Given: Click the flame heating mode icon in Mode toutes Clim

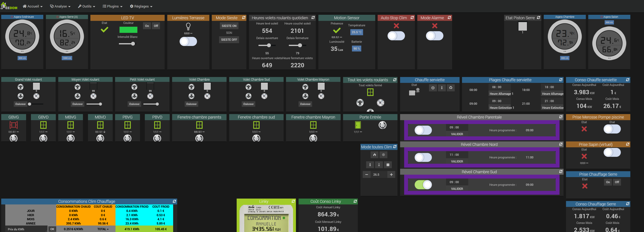Looking at the screenshot, I should [x=374, y=155].
